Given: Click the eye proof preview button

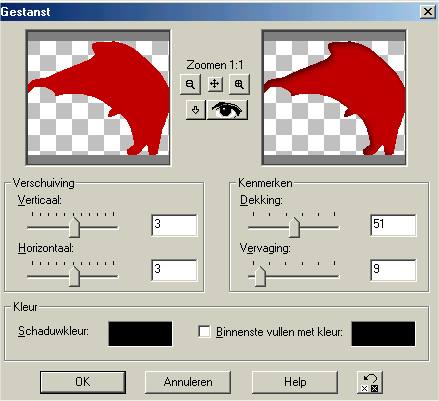Looking at the screenshot, I should tap(227, 110).
